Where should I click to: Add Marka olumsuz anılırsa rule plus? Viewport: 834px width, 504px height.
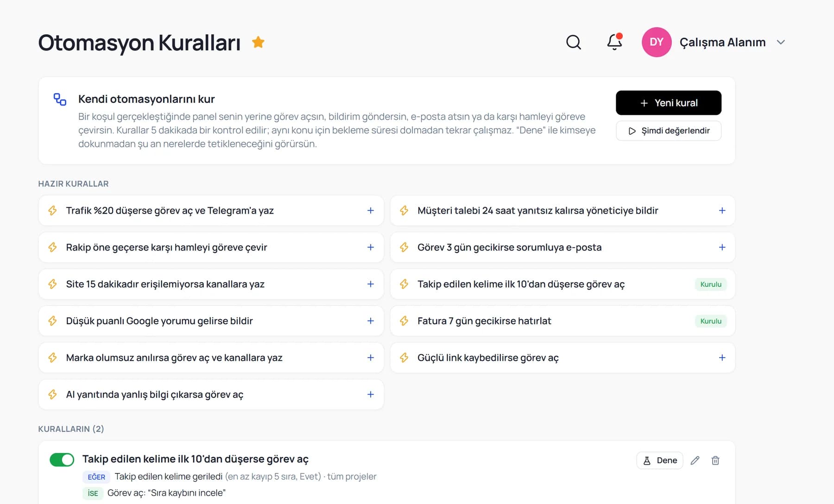[371, 358]
